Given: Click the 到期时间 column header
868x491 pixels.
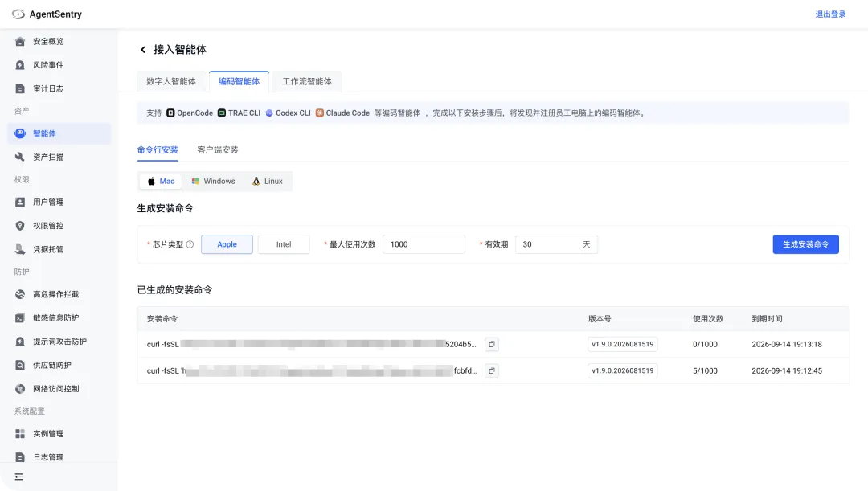Looking at the screenshot, I should (x=767, y=319).
